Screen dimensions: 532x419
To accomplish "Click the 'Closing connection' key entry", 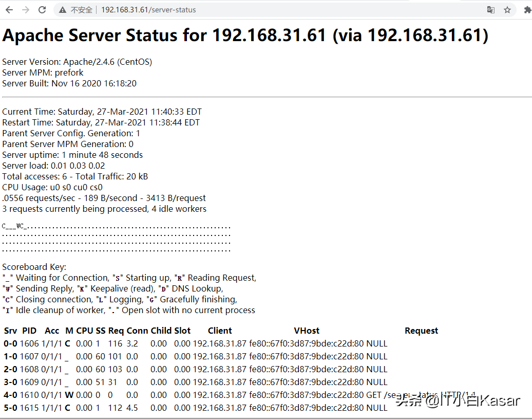I will pos(47,300).
